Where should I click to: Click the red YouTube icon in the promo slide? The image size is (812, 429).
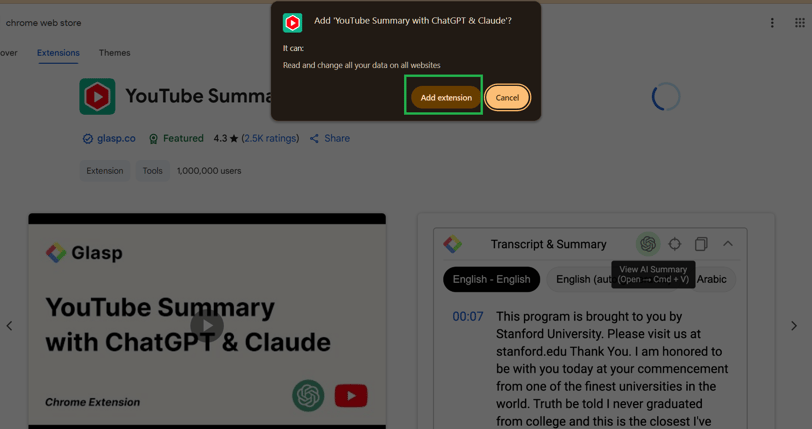351,396
